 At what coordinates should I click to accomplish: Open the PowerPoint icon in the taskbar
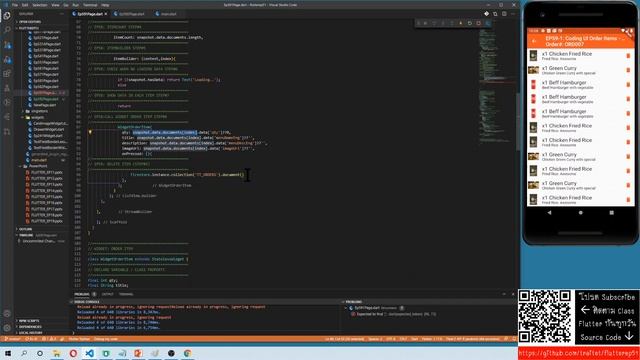pos(138,353)
